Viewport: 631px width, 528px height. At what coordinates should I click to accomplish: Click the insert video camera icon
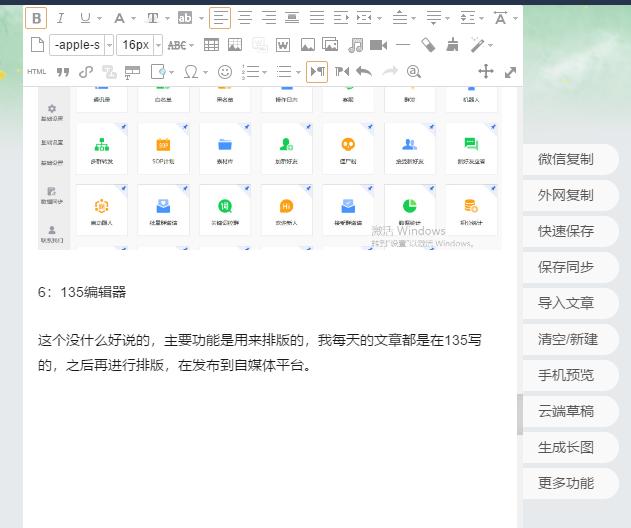378,45
